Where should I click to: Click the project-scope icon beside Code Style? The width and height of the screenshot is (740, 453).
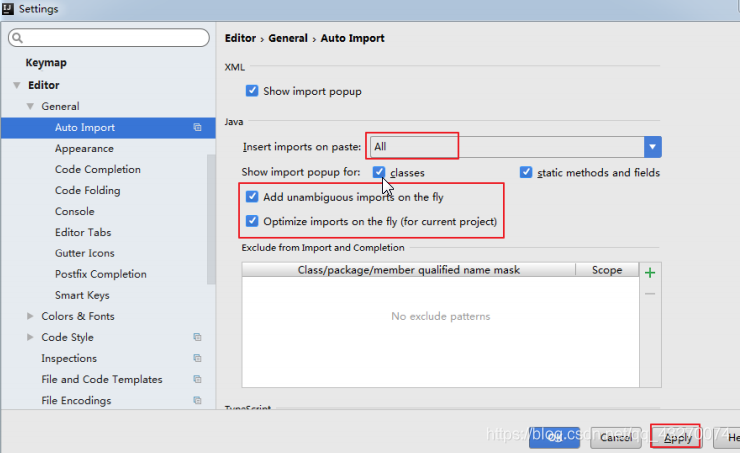point(197,337)
